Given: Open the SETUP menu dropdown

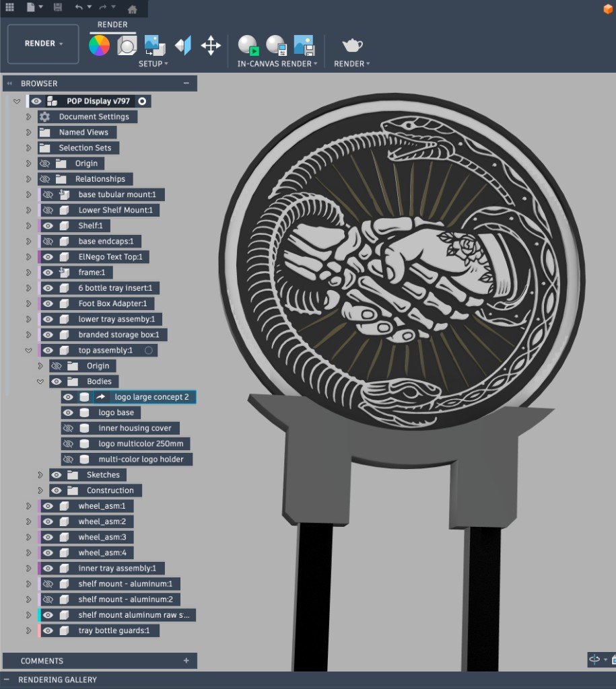Looking at the screenshot, I should [153, 64].
